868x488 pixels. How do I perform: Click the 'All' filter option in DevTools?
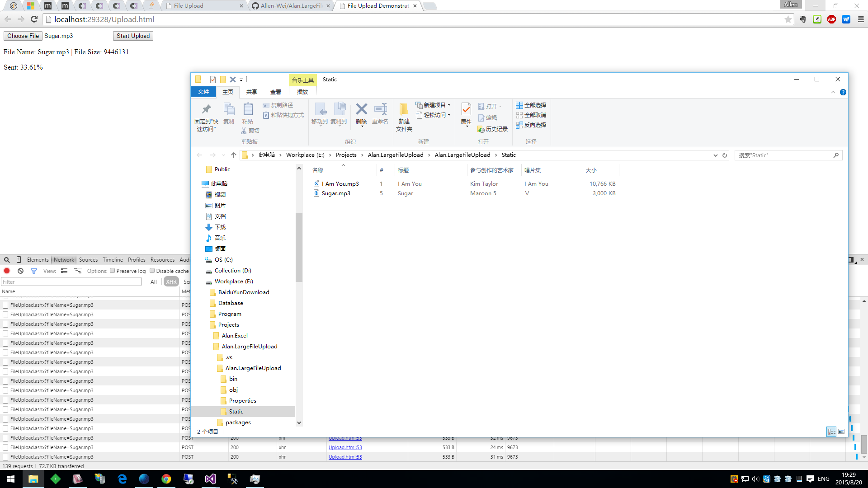tap(153, 281)
